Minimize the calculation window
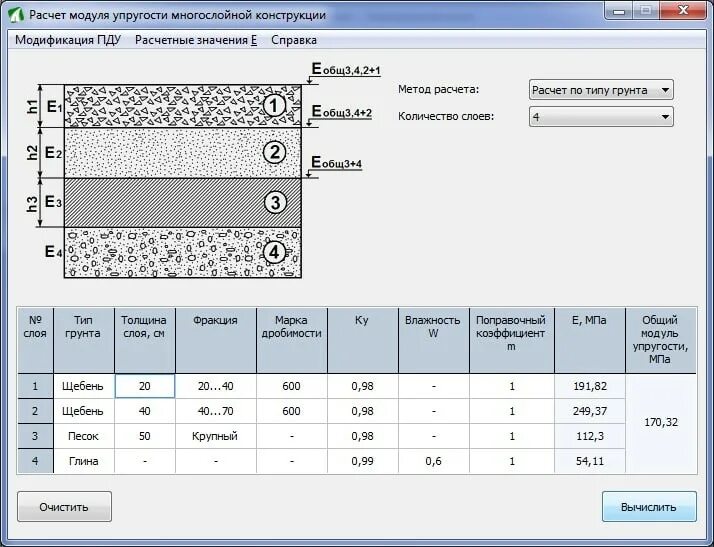This screenshot has width=714, height=547. click(619, 10)
